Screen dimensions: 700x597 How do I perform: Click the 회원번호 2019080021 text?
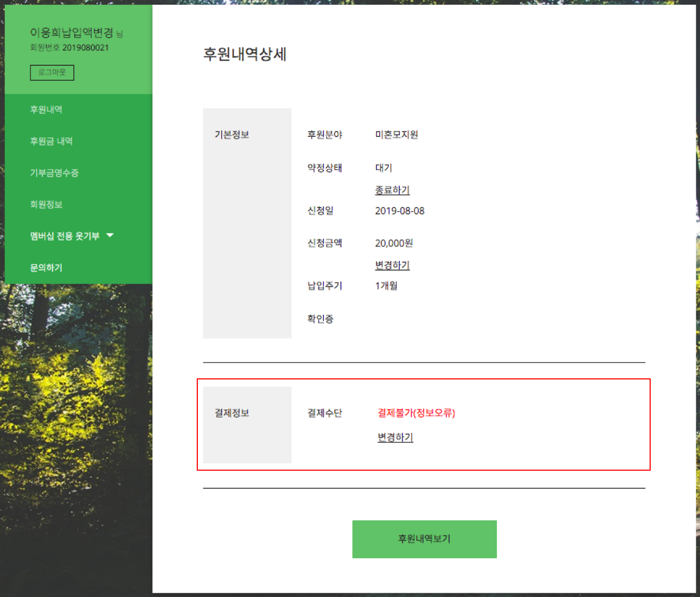pyautogui.click(x=69, y=48)
